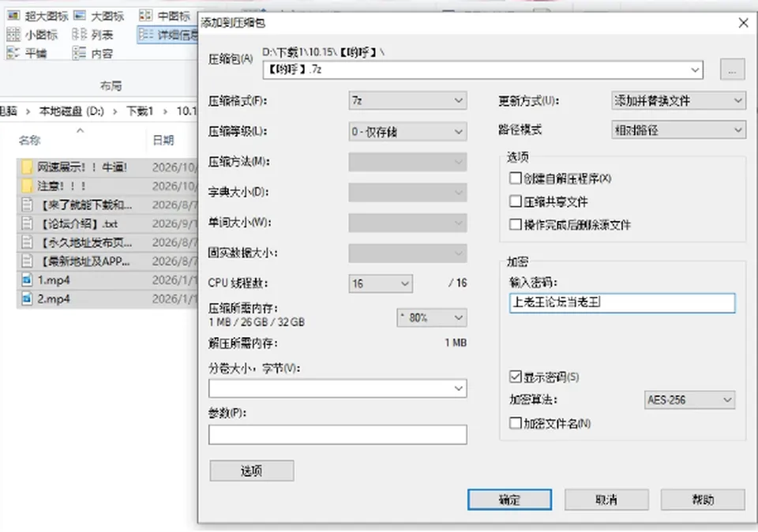Click into the 输入密码 field
This screenshot has width=758, height=532.
622,303
